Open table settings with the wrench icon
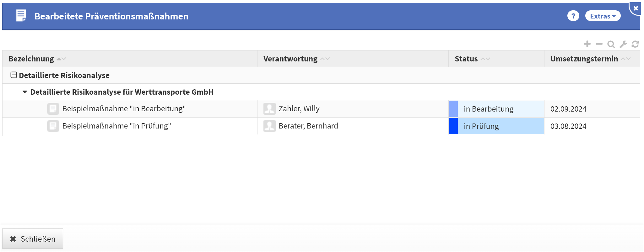The image size is (644, 252). tap(623, 45)
